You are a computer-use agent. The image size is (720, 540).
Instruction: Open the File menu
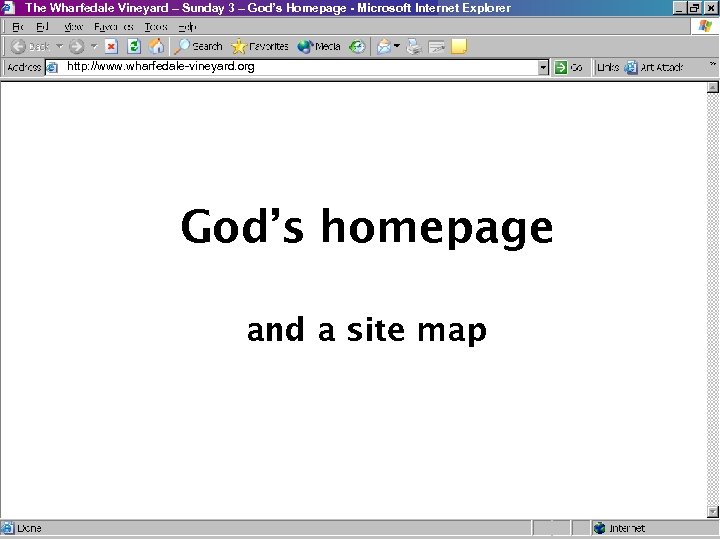17,27
